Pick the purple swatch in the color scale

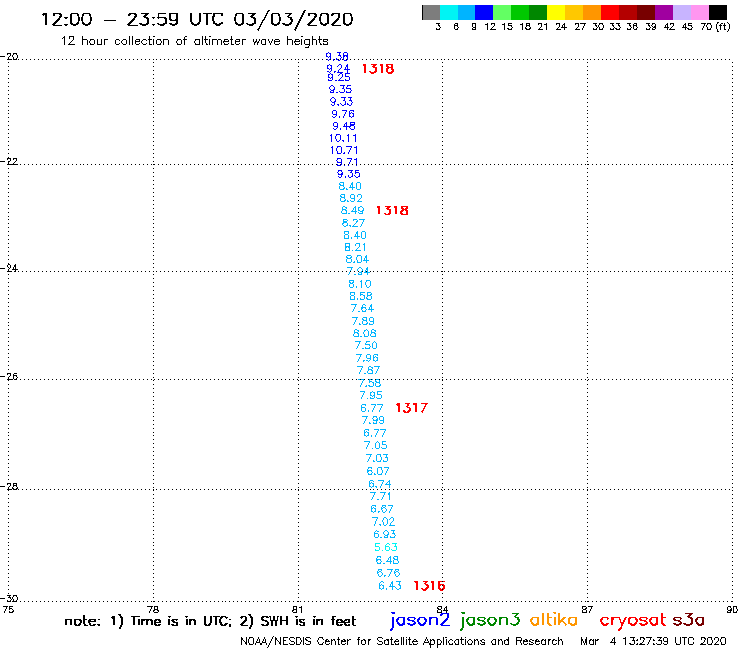(x=664, y=12)
